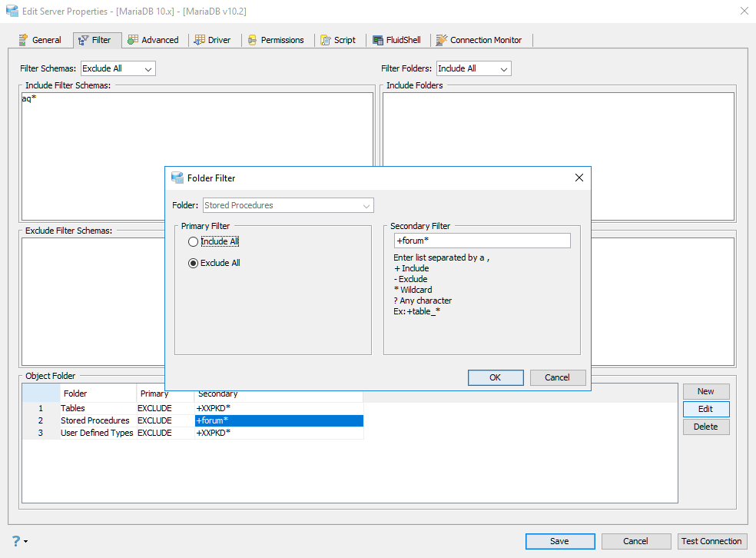
Task: Click the Connection Monitor tab icon
Action: 442,40
